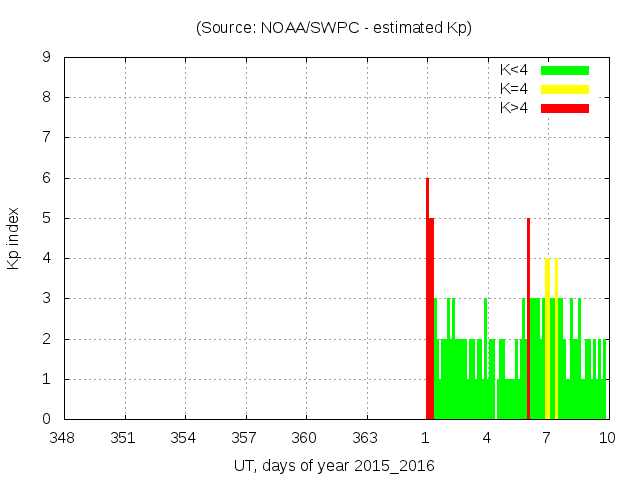Click the UT days of year x-axis label
640x480 pixels.
(334, 466)
